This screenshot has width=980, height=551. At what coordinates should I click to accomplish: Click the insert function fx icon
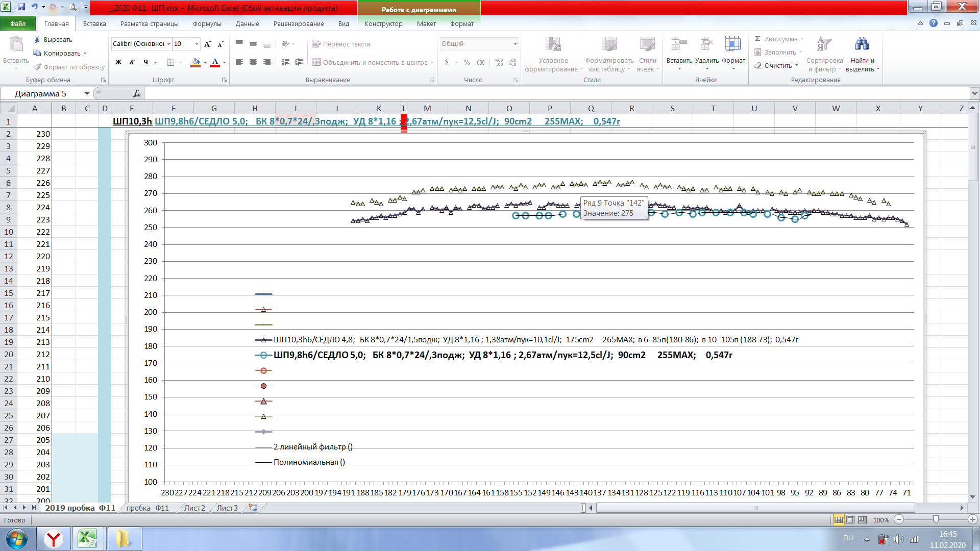click(x=137, y=94)
